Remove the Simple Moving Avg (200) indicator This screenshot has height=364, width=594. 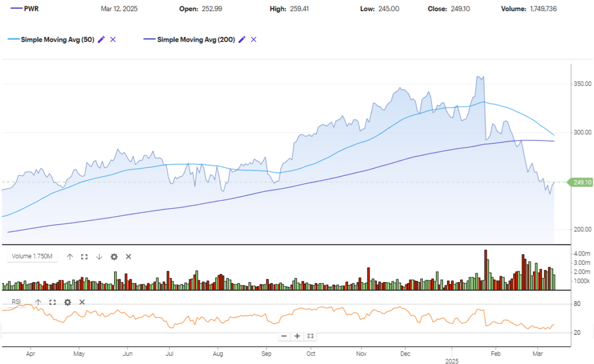pyautogui.click(x=254, y=40)
